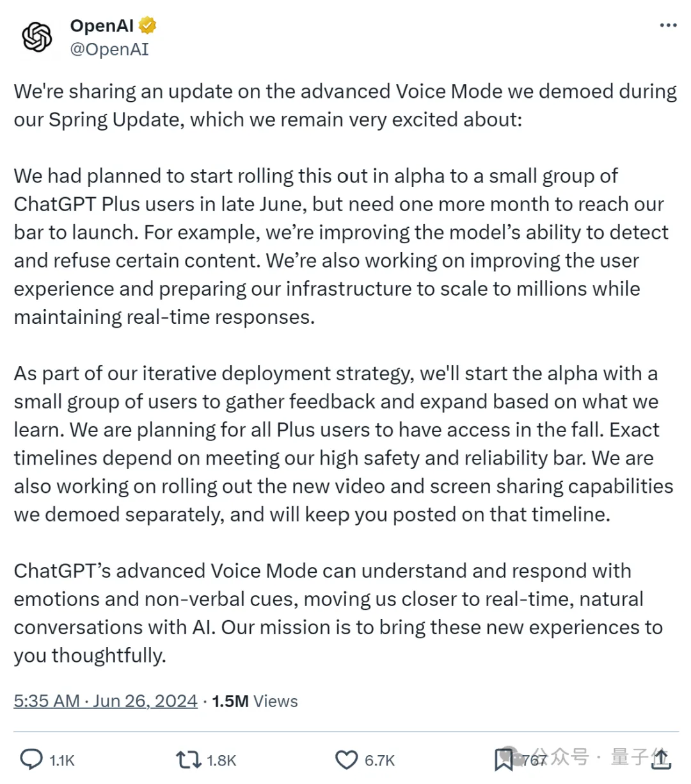Screen dimensions: 691x784
Task: Open the three-dot more options menu
Action: (x=668, y=26)
